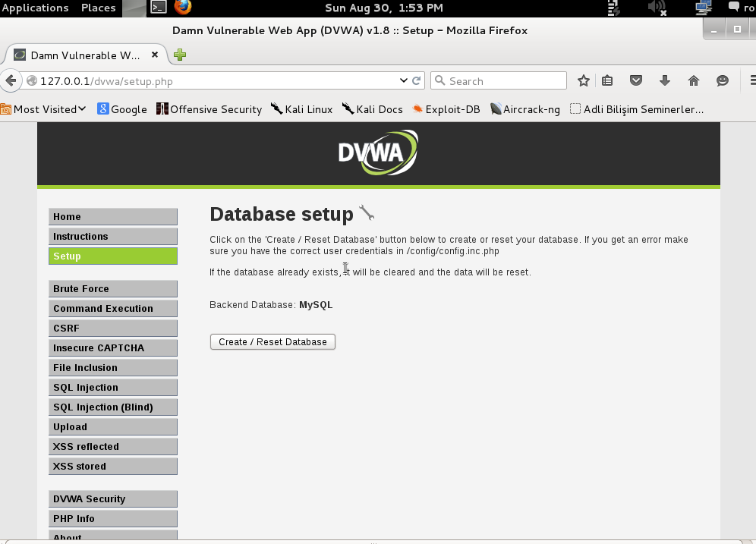Toggle the muted volume icon in panel
The height and width of the screenshot is (544, 756).
pos(657,8)
